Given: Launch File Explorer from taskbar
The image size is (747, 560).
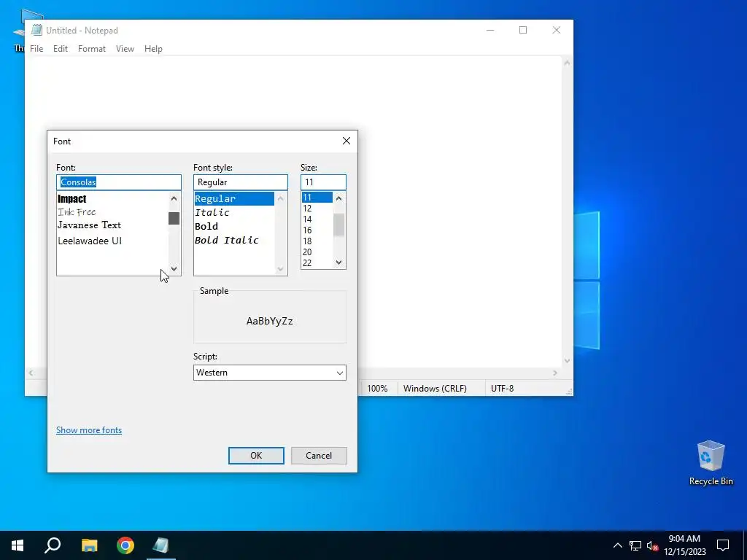Looking at the screenshot, I should coord(89,545).
